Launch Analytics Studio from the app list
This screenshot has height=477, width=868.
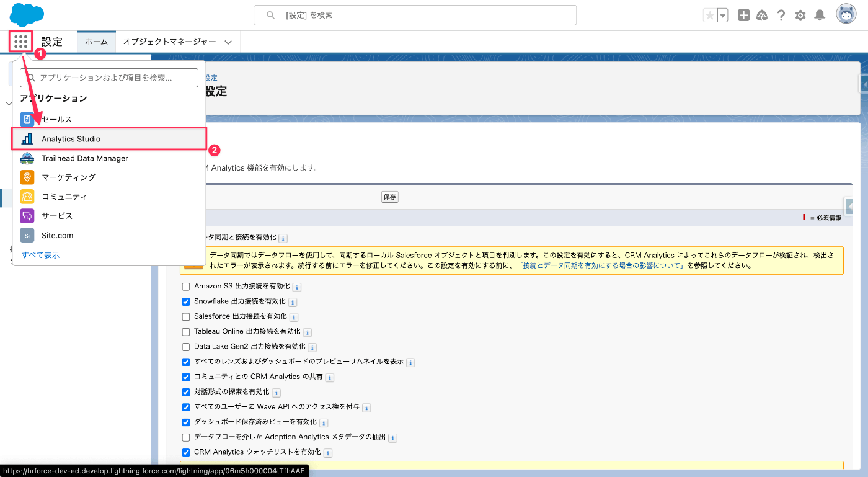tap(109, 139)
